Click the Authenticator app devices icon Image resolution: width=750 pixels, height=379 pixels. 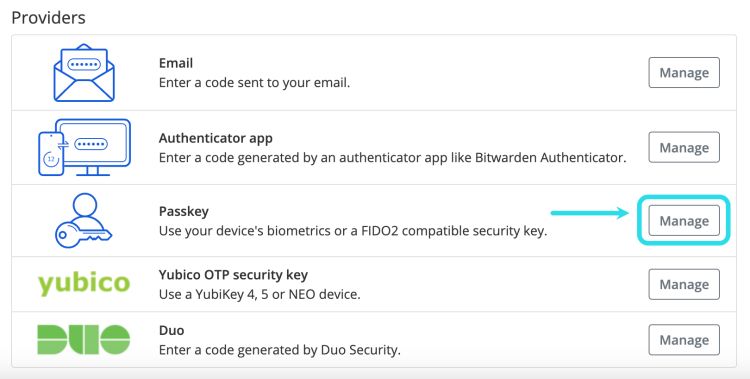84,147
